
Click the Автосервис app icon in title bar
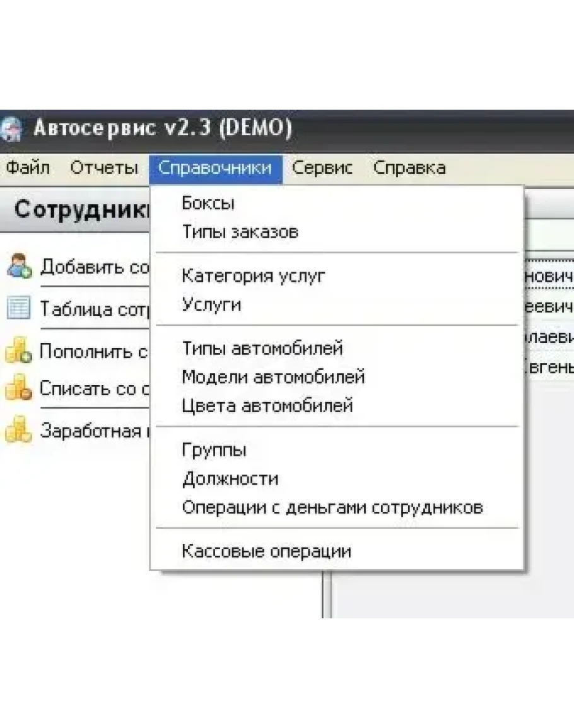(11, 129)
